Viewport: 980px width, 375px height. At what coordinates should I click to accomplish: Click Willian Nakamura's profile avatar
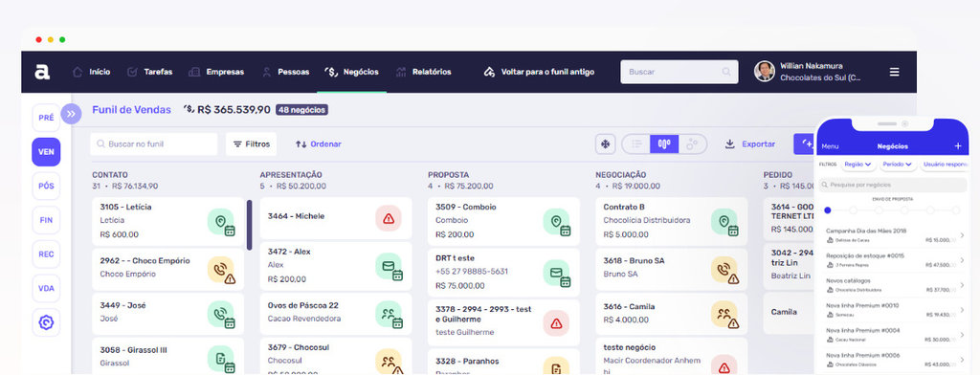point(765,71)
